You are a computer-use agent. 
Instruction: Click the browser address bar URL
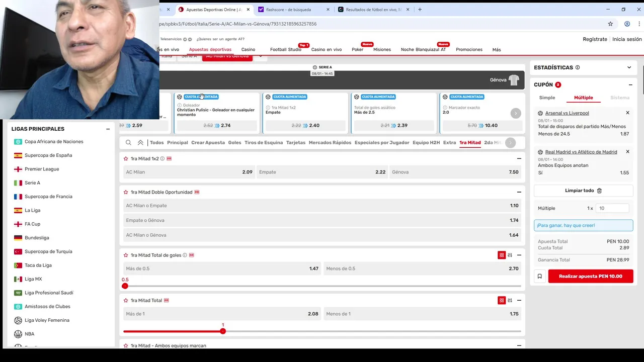coord(238,24)
